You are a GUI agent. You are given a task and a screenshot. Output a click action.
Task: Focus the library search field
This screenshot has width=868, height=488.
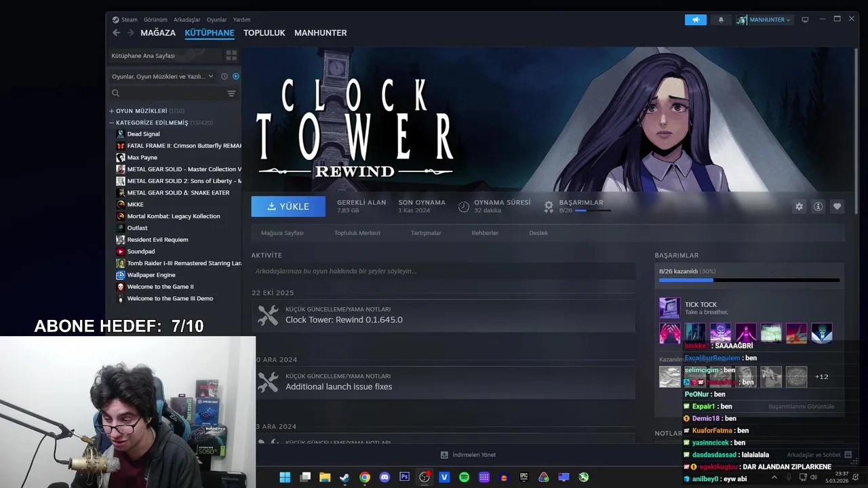(x=166, y=93)
